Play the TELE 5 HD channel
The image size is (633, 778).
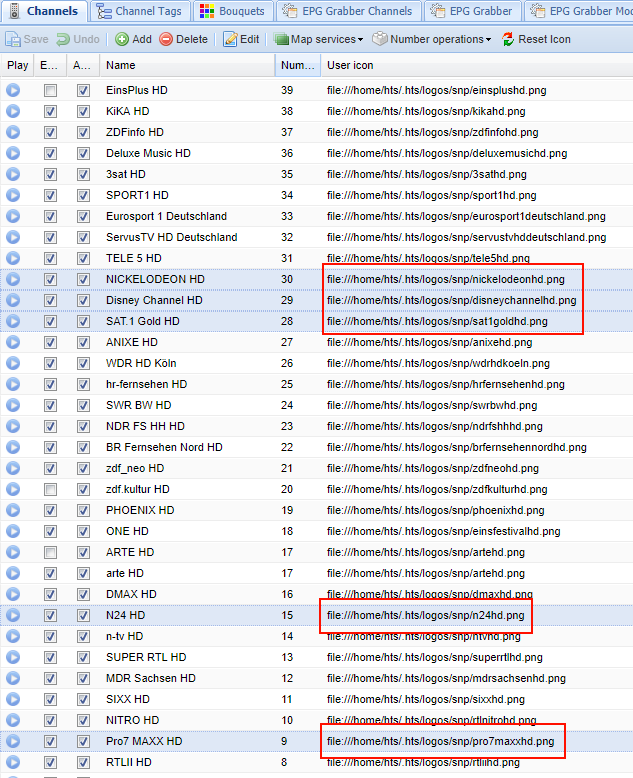coord(13,259)
